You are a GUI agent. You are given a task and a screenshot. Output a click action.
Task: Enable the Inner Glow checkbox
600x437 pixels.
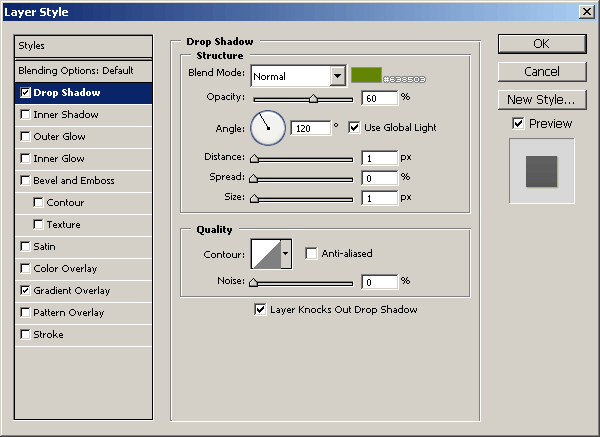25,158
